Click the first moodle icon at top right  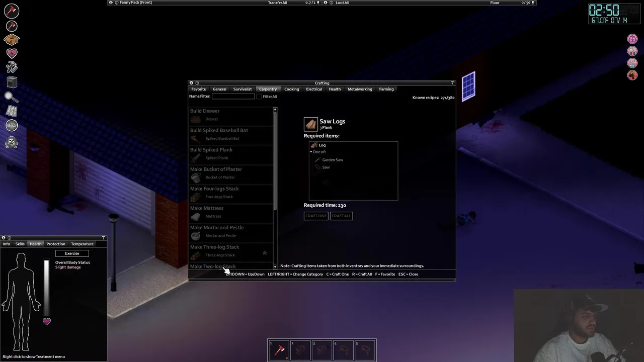click(632, 39)
